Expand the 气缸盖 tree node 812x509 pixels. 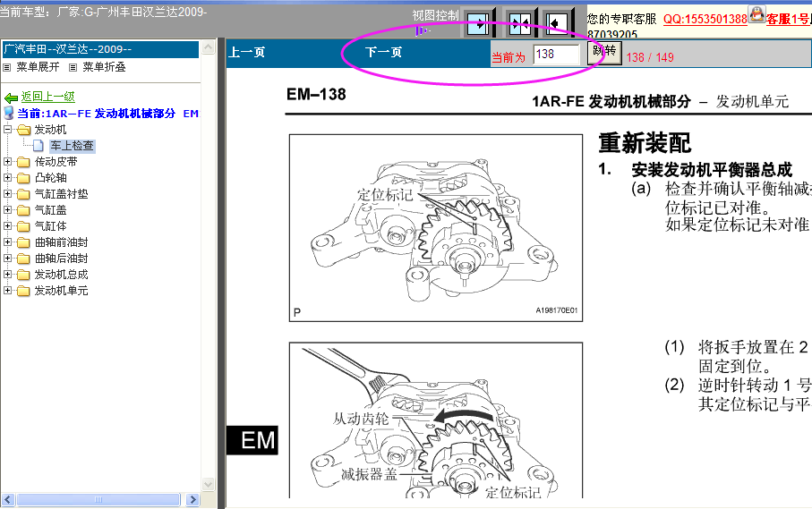[7, 209]
